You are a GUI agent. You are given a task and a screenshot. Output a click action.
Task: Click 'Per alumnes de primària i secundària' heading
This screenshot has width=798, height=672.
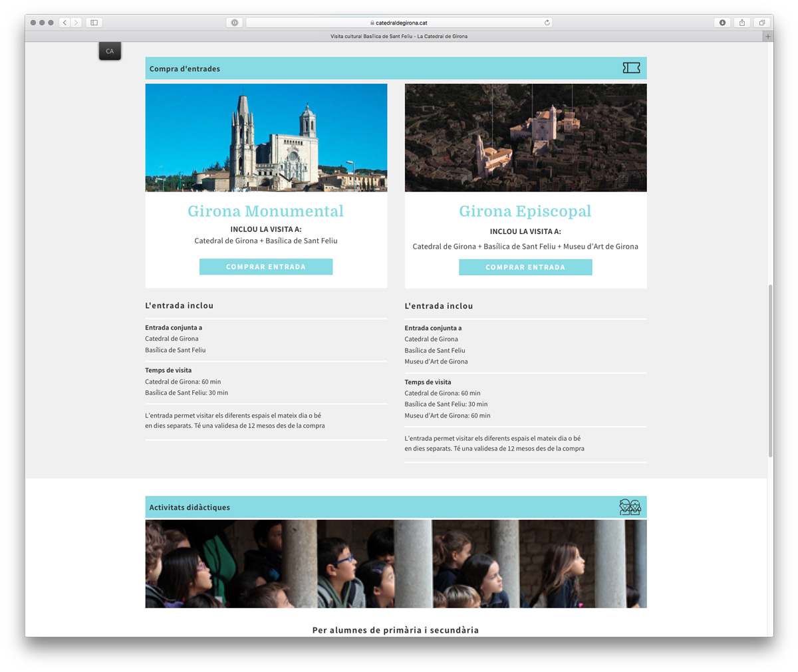[x=396, y=630]
